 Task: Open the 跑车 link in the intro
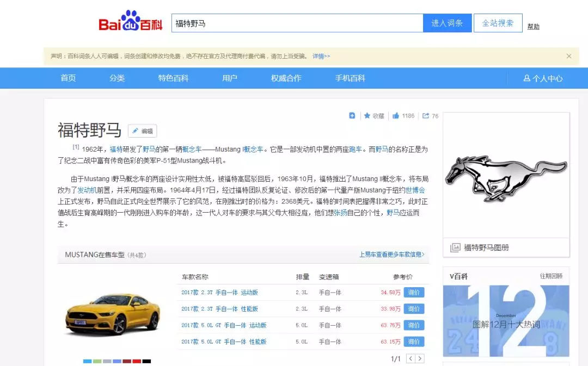coord(356,150)
